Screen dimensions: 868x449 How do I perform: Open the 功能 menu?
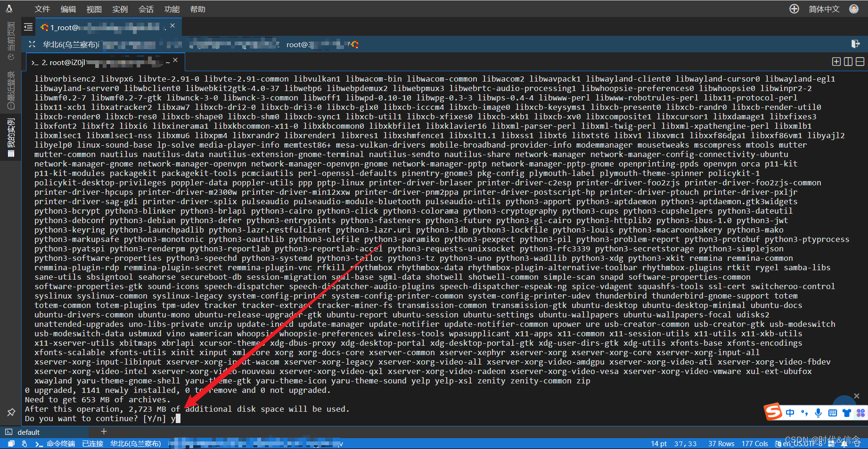[x=172, y=9]
